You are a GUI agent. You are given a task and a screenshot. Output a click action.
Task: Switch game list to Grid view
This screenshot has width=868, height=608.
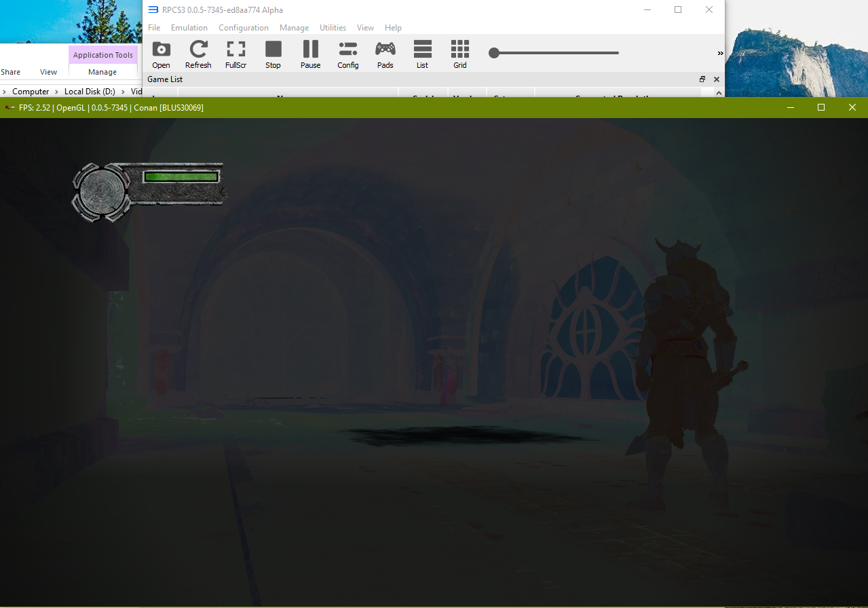click(459, 54)
